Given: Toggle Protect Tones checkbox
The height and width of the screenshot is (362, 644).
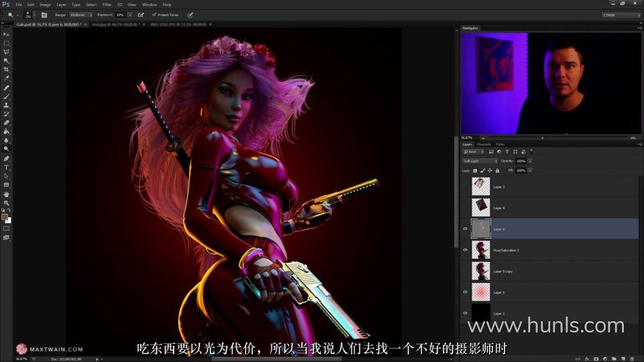Looking at the screenshot, I should [154, 15].
